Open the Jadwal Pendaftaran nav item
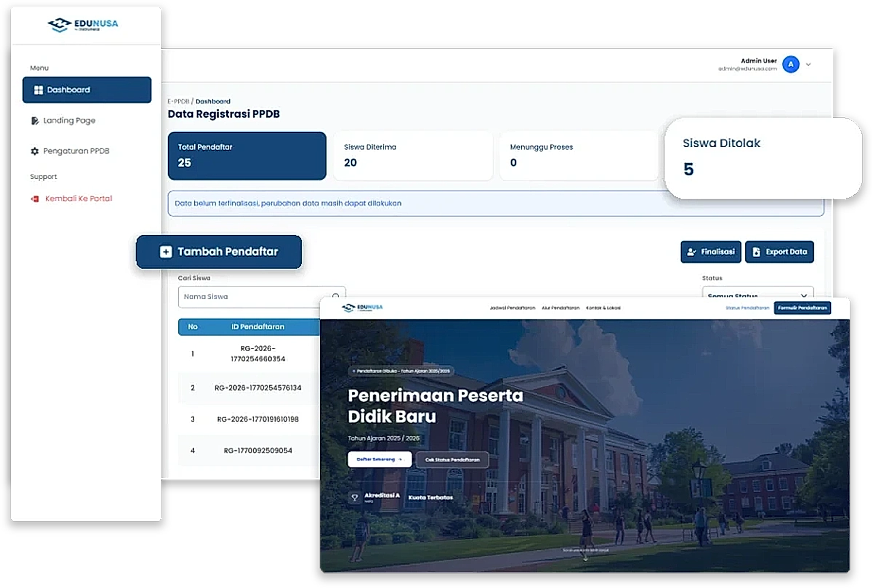The height and width of the screenshot is (588, 872). coord(512,308)
